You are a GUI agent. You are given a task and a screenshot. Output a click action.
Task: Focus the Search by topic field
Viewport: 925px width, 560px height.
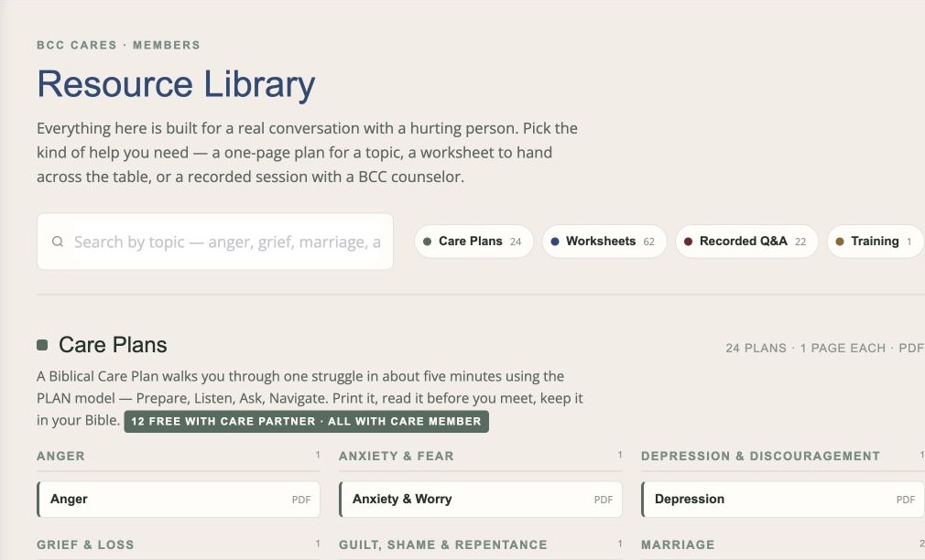(x=214, y=242)
